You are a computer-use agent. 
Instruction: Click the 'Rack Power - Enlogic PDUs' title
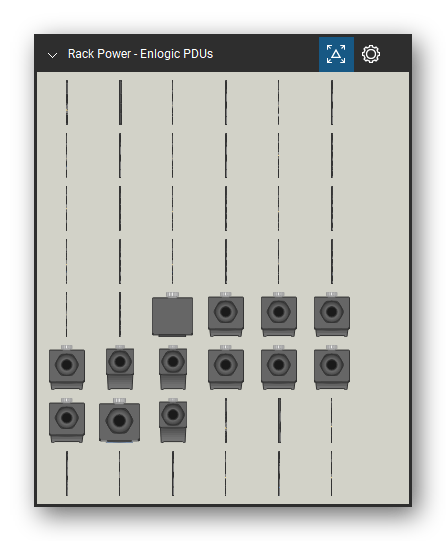coord(140,54)
